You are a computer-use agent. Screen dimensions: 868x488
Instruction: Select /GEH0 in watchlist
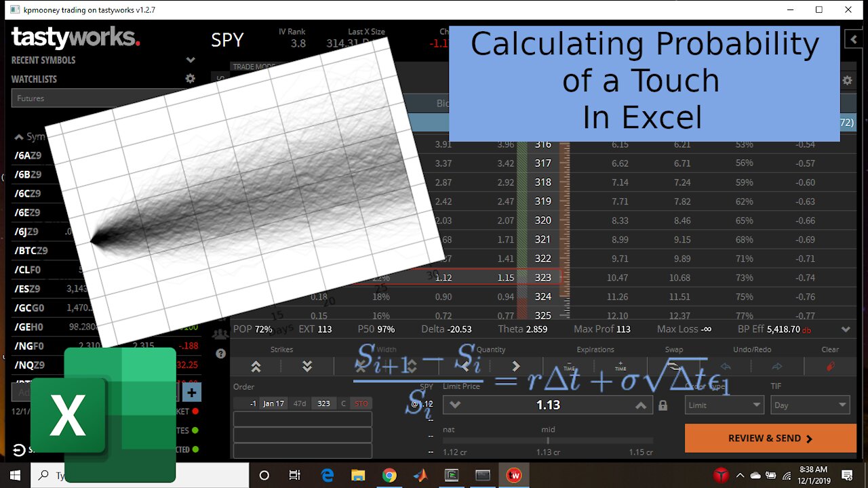(x=28, y=327)
